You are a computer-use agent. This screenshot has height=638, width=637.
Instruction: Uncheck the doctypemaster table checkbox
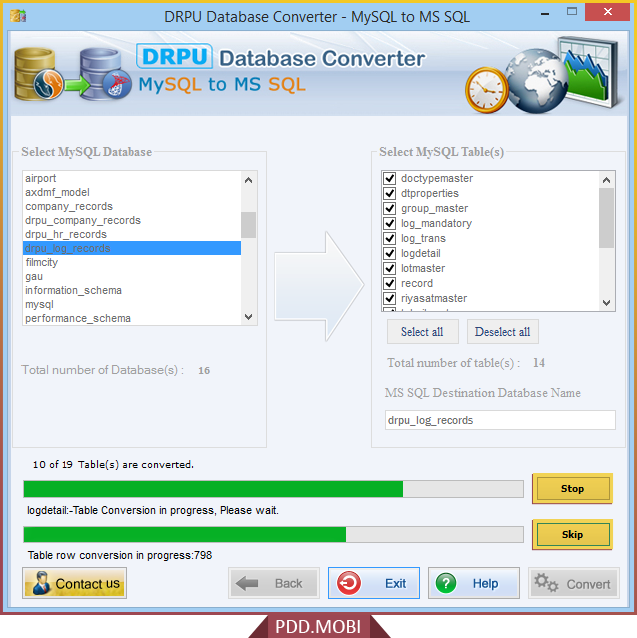click(x=390, y=179)
